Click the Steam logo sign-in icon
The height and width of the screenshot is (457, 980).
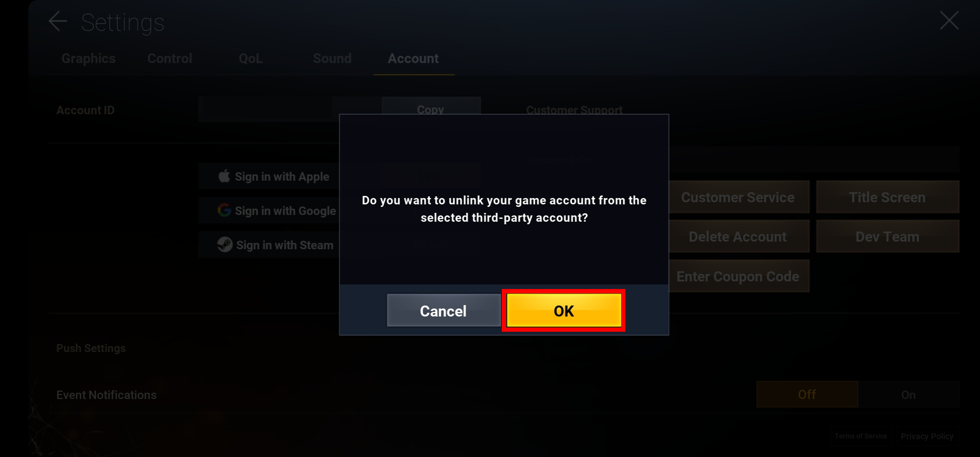click(225, 244)
